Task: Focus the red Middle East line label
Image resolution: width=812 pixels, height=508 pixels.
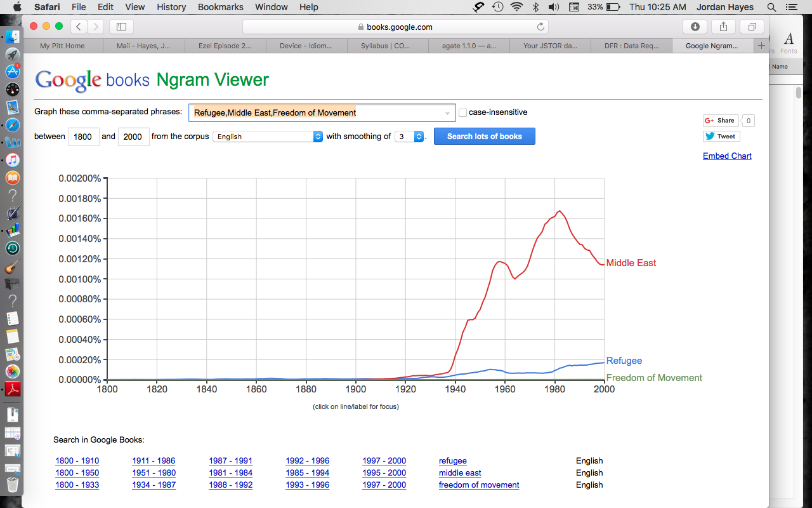Action: [631, 263]
